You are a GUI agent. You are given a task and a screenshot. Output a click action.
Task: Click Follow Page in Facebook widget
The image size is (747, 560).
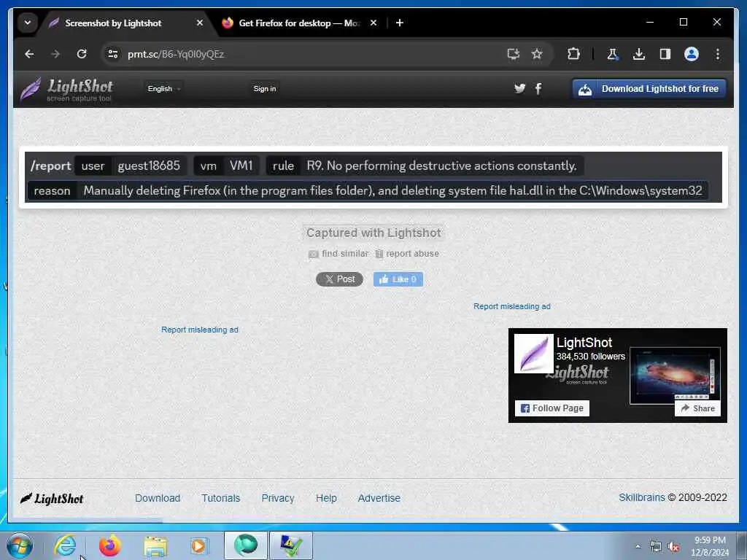(x=552, y=408)
